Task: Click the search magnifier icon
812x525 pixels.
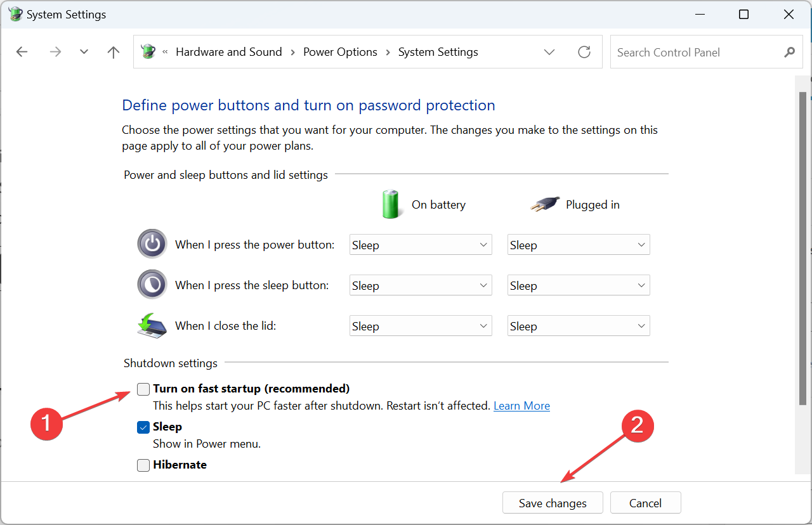Action: 789,52
